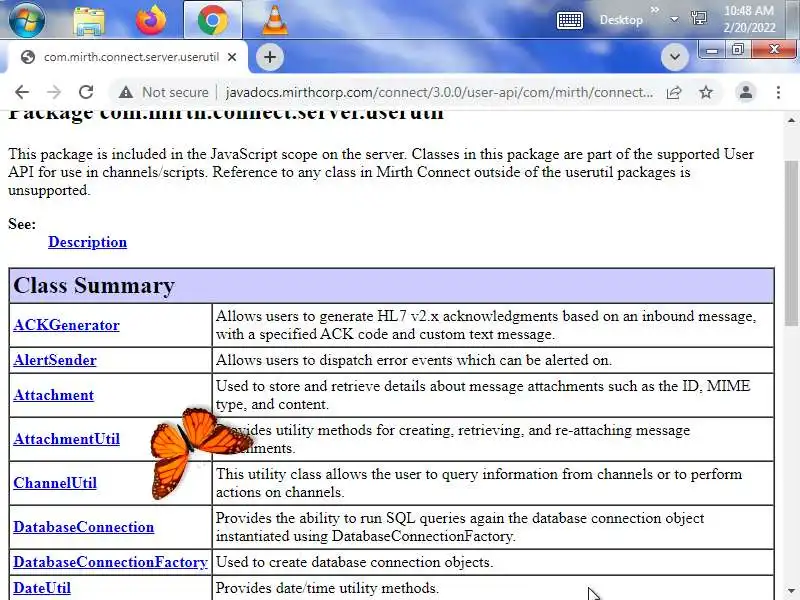Open File Explorer from the taskbar
Image resolution: width=800 pixels, height=600 pixels.
(x=89, y=20)
